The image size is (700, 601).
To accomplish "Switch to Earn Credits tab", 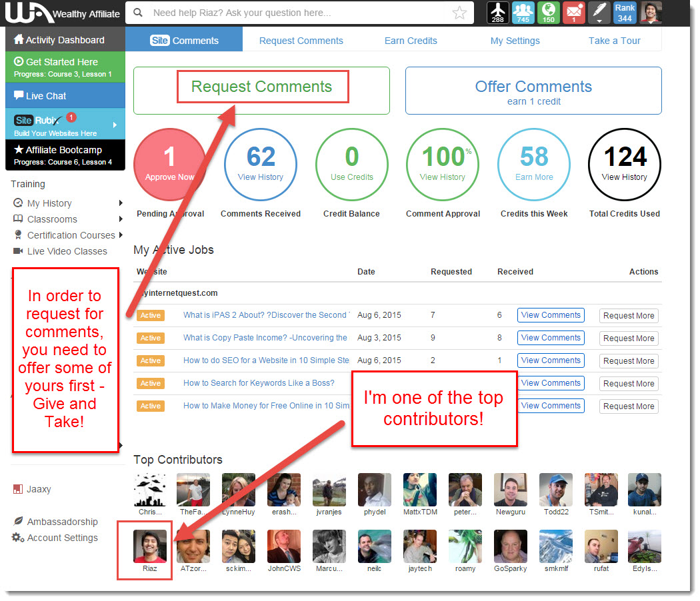I will click(411, 41).
